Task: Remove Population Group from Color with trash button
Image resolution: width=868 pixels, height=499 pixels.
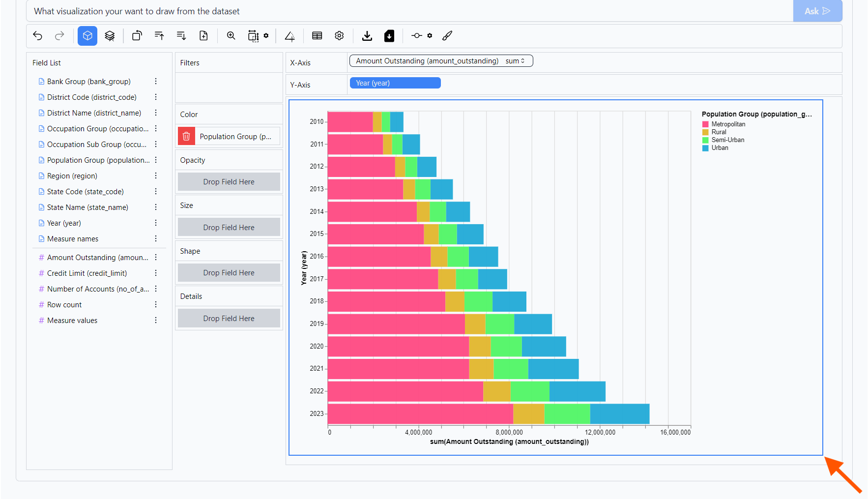Action: point(186,137)
